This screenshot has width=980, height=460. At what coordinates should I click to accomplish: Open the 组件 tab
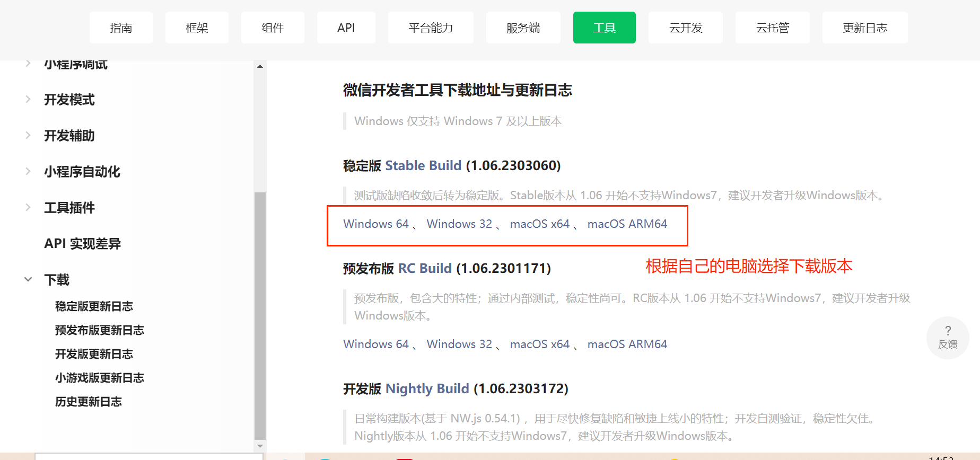coord(273,28)
